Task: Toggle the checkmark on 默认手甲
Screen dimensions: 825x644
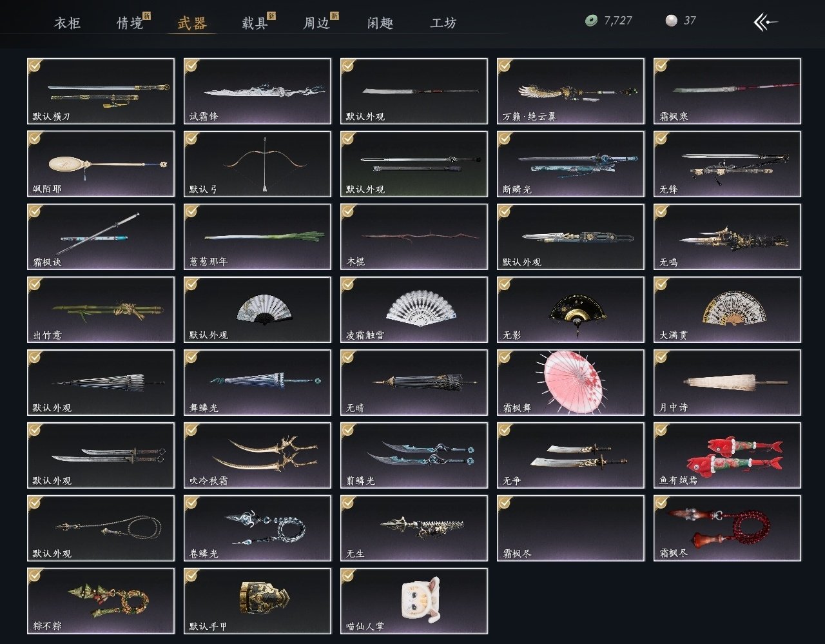Action: [191, 575]
